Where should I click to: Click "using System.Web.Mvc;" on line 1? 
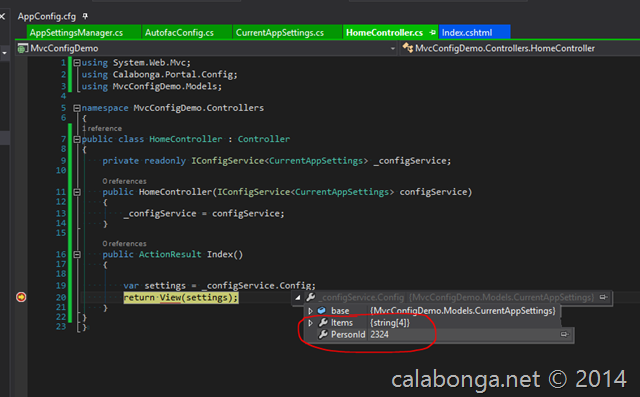[x=136, y=63]
